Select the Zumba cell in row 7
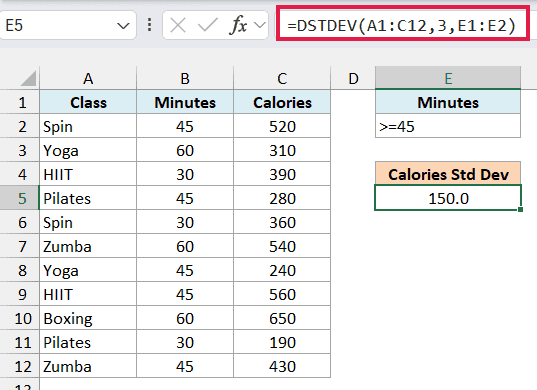This screenshot has width=537, height=390. (88, 246)
